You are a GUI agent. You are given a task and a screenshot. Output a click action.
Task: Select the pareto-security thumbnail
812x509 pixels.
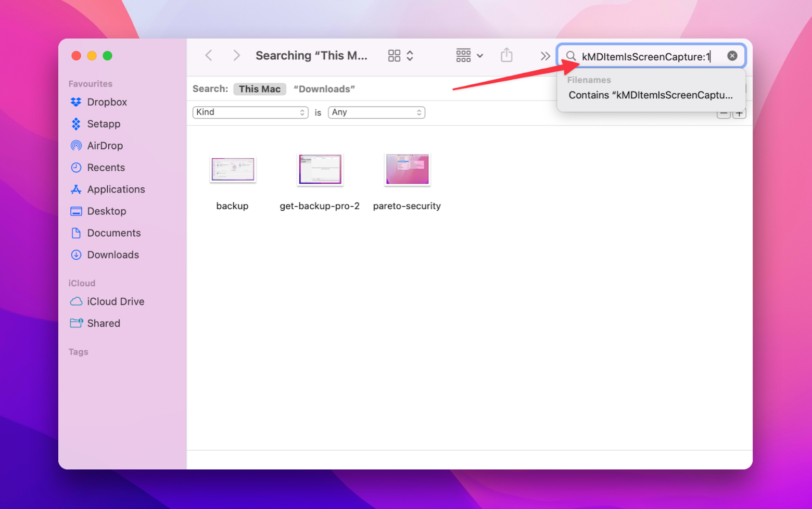[x=407, y=169]
